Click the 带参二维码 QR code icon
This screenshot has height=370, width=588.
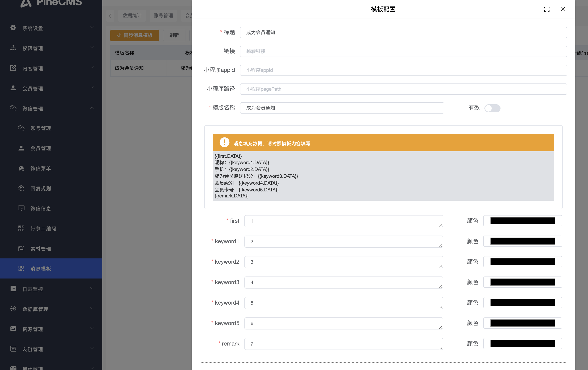pyautogui.click(x=21, y=228)
